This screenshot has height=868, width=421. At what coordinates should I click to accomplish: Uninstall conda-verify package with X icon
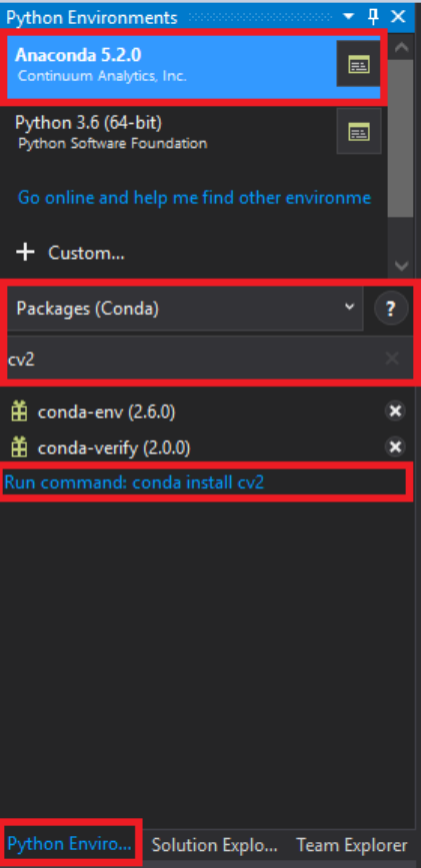pos(395,446)
